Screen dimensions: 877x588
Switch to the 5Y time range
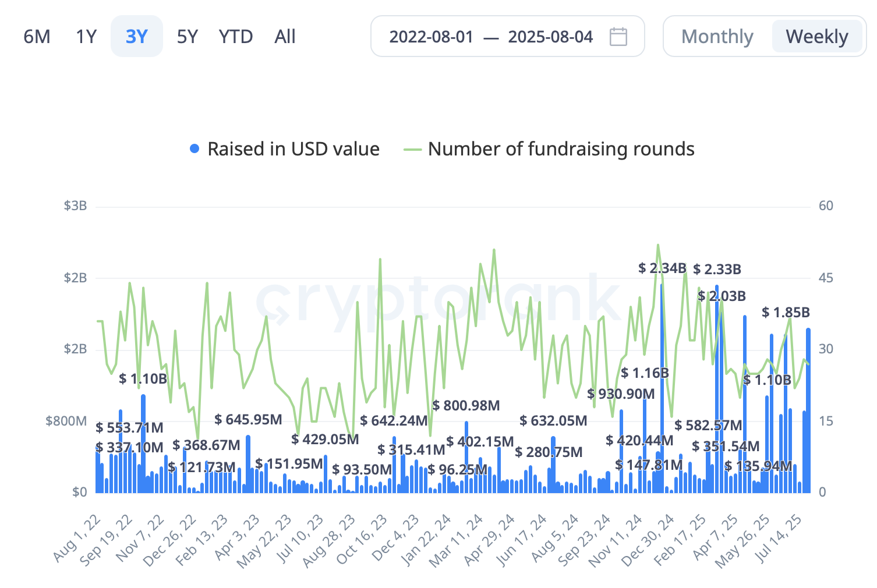[187, 37]
